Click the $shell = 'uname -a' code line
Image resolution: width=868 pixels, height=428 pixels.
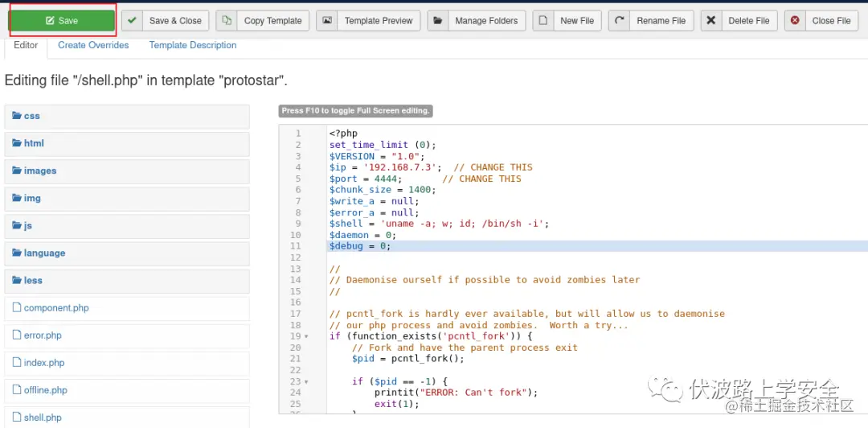pos(439,224)
